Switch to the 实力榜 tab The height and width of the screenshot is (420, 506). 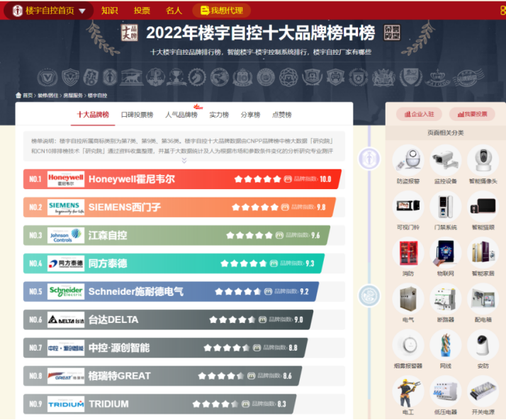pyautogui.click(x=219, y=115)
